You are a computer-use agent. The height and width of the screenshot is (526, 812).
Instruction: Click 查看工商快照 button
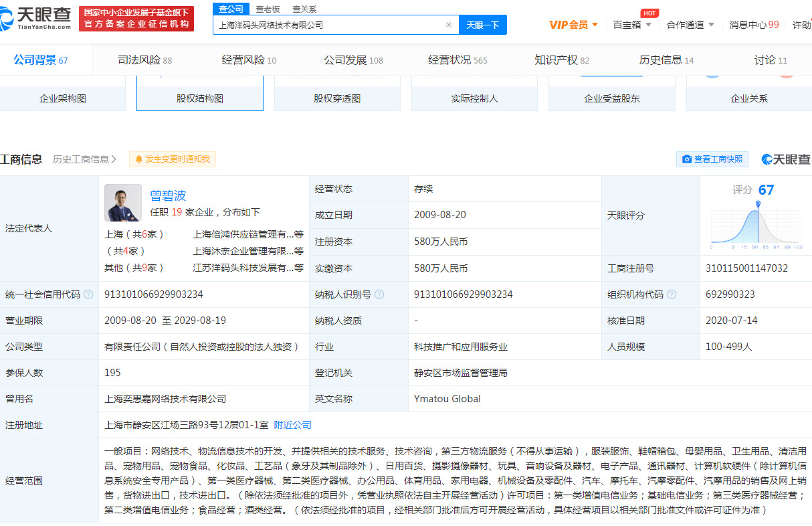tap(712, 159)
